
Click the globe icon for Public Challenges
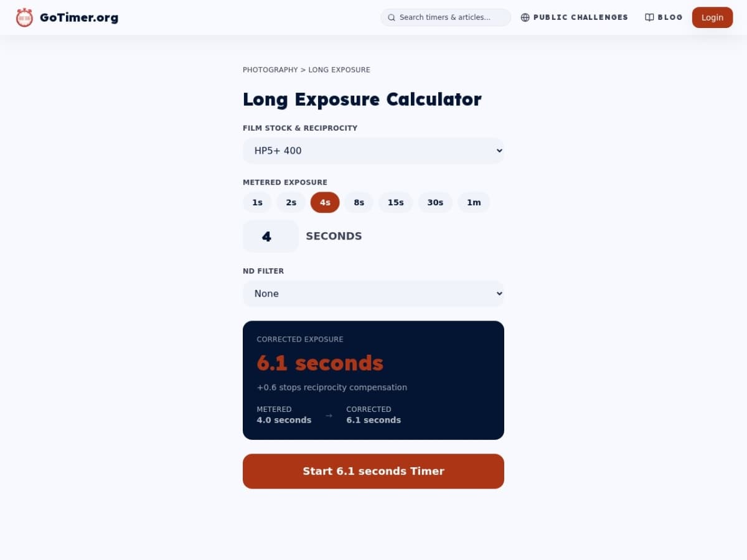pos(525,17)
